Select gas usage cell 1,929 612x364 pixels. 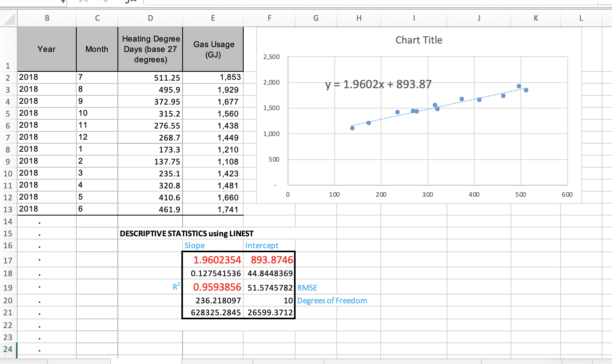(213, 89)
